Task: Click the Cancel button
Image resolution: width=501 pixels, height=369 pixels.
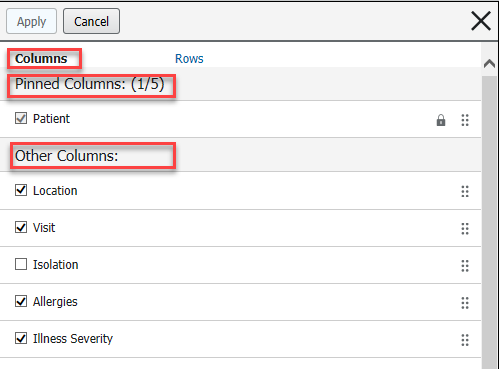Action: pyautogui.click(x=91, y=21)
